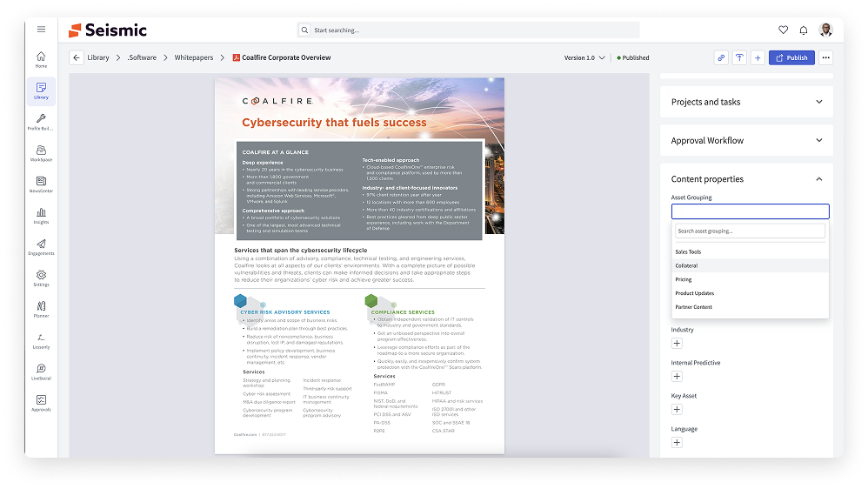Click the plus icon beside Publish
Image resolution: width=868 pixels, height=489 pixels.
coord(758,57)
